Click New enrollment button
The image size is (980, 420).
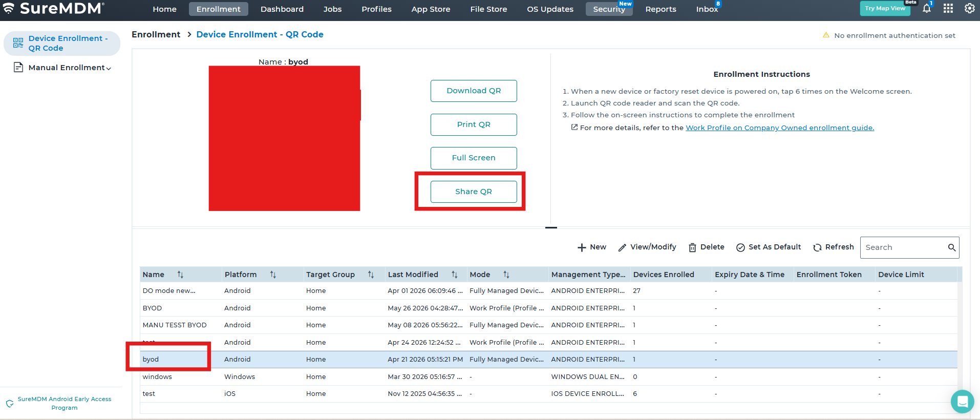(x=592, y=247)
